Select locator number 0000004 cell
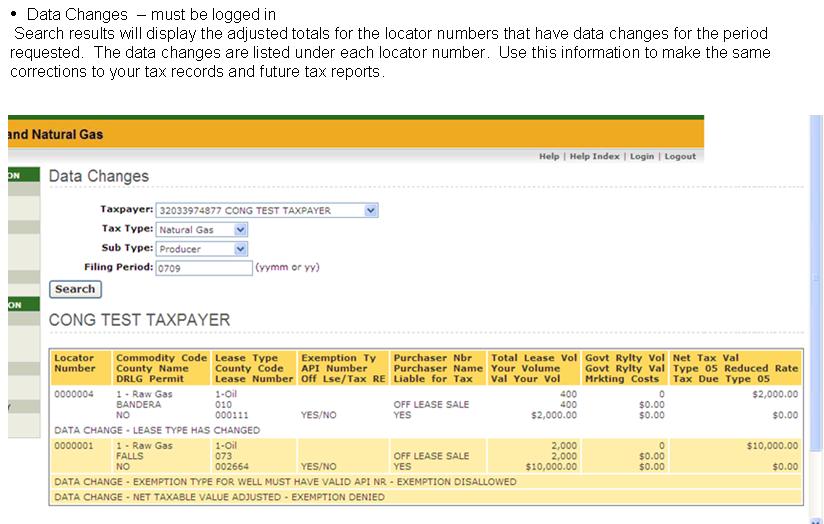Image resolution: width=824 pixels, height=524 pixels. 73,394
